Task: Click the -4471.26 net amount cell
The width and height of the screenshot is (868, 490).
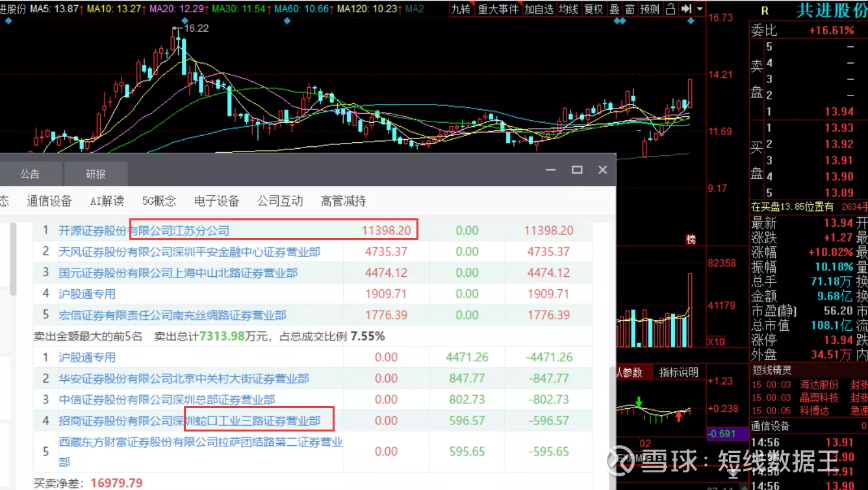Action: click(550, 357)
